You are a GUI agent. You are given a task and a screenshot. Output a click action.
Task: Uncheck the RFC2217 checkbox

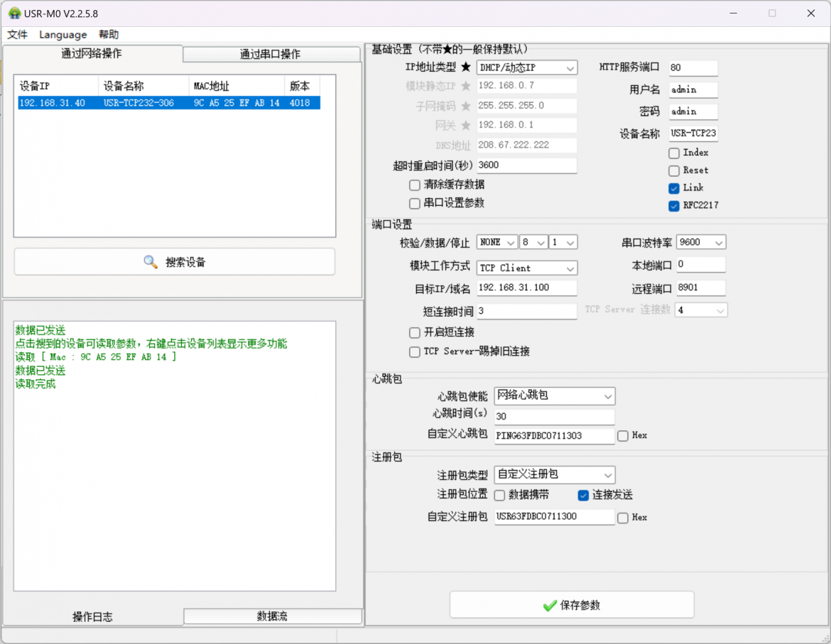[673, 205]
